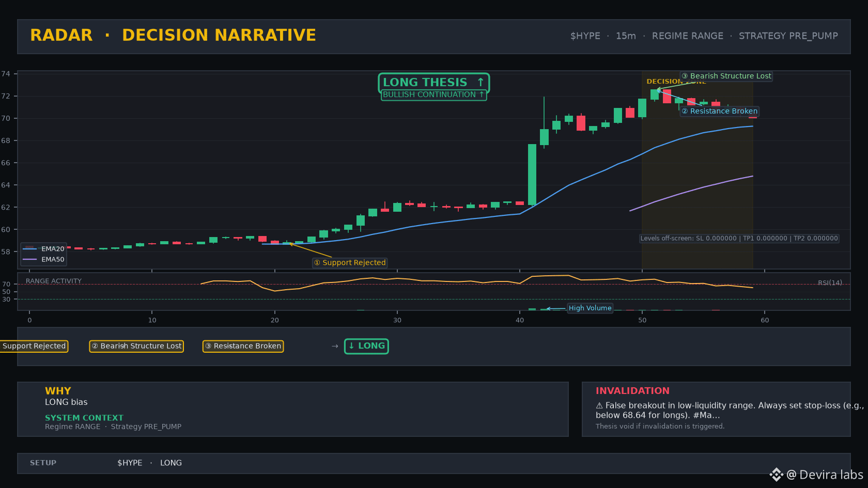Image resolution: width=868 pixels, height=488 pixels.
Task: Click the $HYPE ticker in the SETUP bar
Action: click(x=130, y=463)
